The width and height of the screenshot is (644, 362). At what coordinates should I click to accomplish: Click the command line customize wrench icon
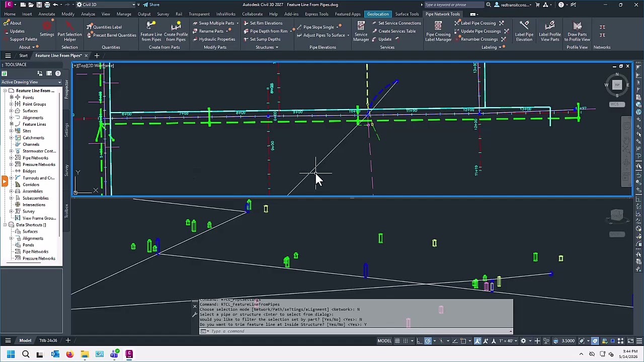(195, 314)
